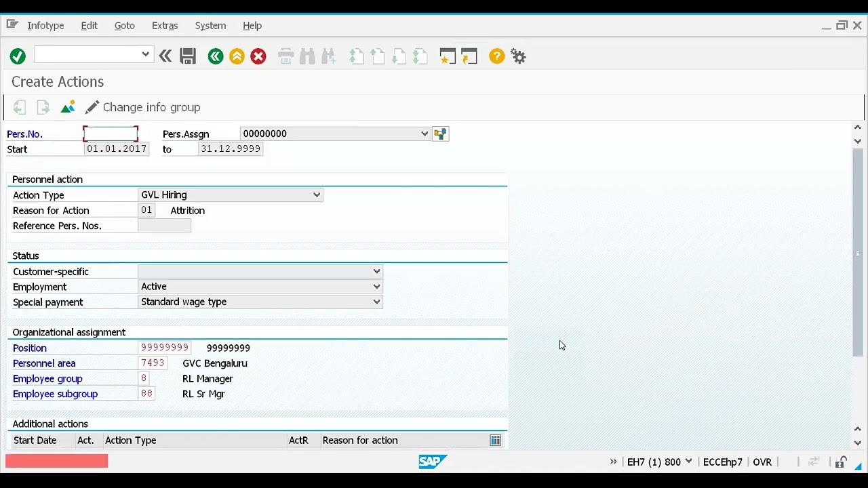Open the command field dropdown arrow
This screenshot has height=488, width=868.
click(x=145, y=54)
